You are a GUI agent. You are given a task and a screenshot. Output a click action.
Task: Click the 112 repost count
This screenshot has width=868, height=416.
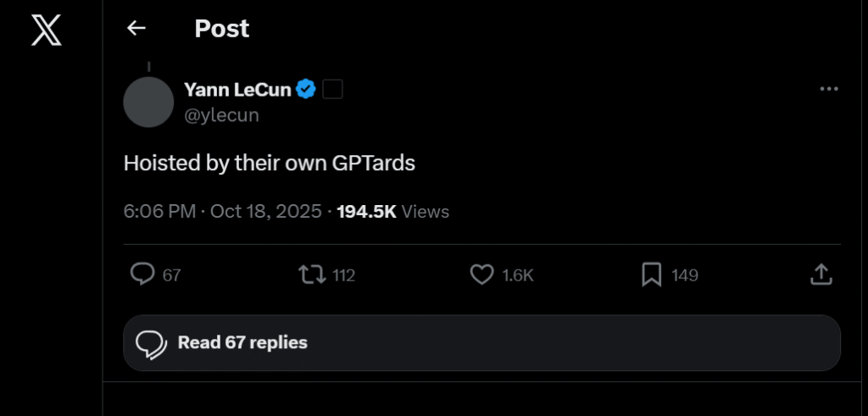pos(343,275)
